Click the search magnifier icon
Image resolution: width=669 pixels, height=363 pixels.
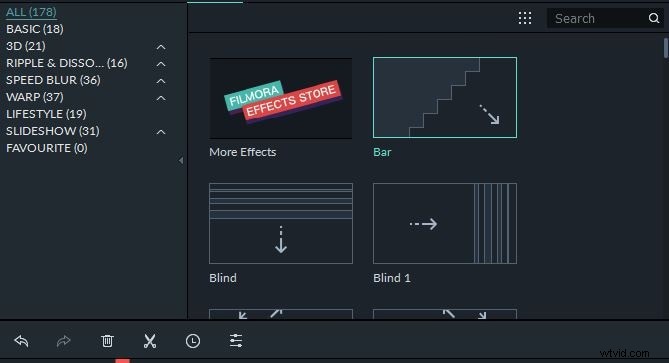[654, 18]
